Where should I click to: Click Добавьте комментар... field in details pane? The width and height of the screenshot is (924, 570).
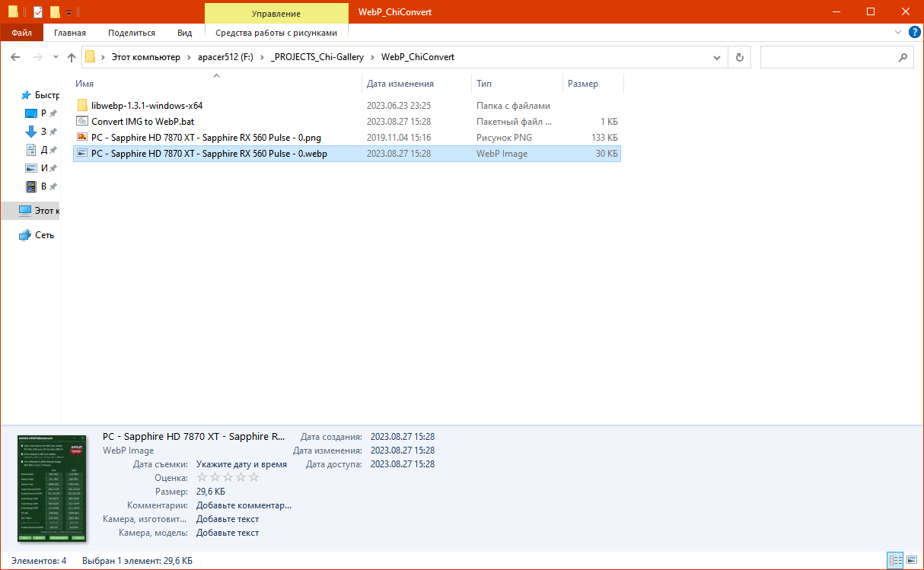[244, 505]
